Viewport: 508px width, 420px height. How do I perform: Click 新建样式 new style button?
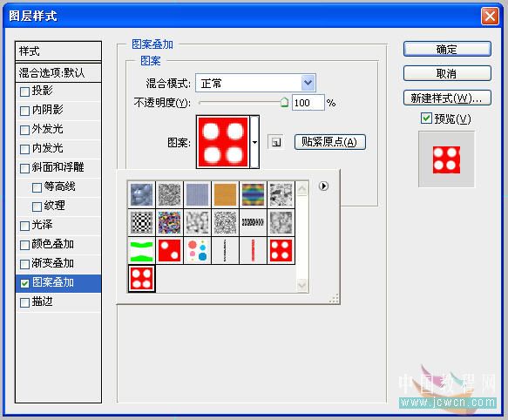pyautogui.click(x=447, y=98)
